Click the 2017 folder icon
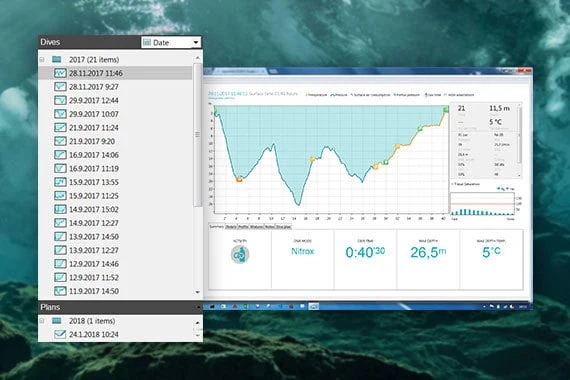Image resolution: width=570 pixels, height=380 pixels. 56,59
